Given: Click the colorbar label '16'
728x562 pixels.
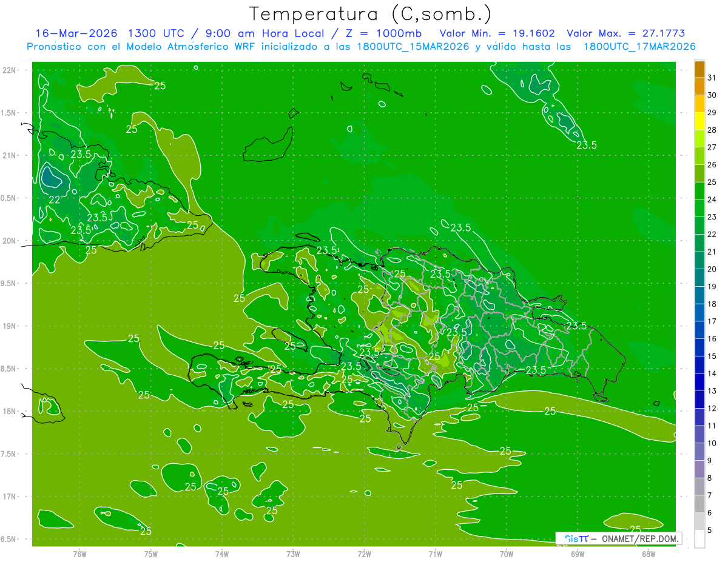Looking at the screenshot, I should (x=712, y=339).
